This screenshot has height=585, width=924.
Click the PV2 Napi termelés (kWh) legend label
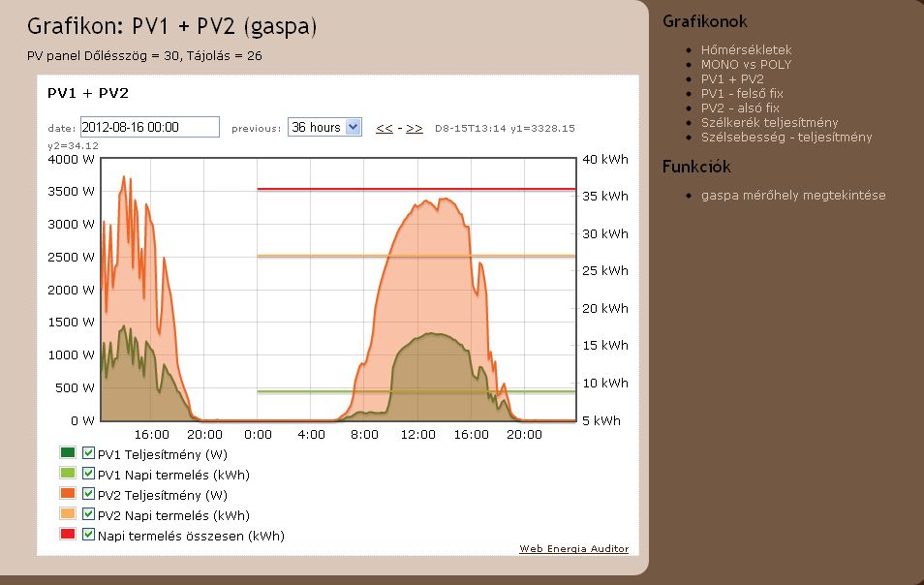click(173, 515)
